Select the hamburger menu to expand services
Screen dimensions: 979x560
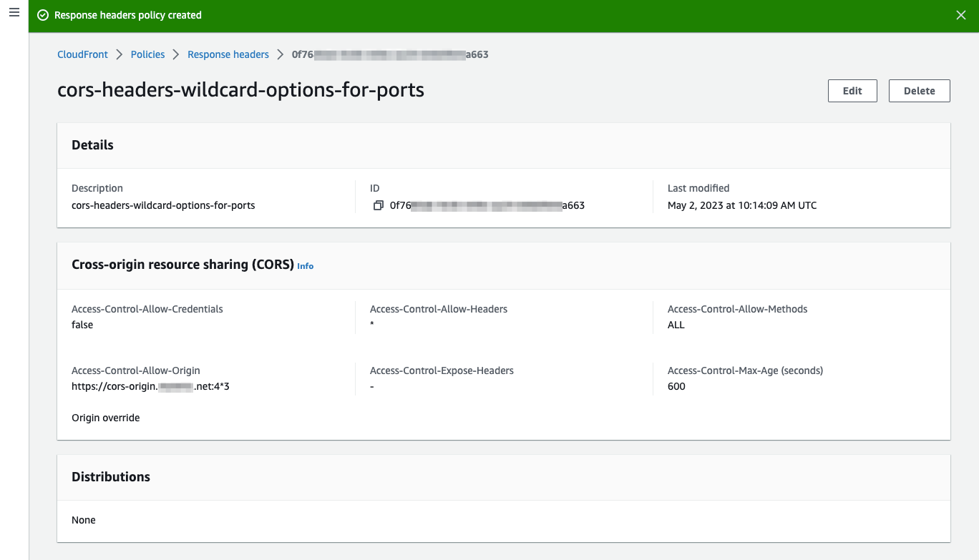pyautogui.click(x=13, y=14)
